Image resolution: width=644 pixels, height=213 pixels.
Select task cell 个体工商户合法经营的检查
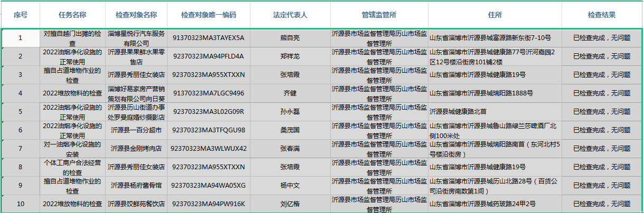coord(72,167)
